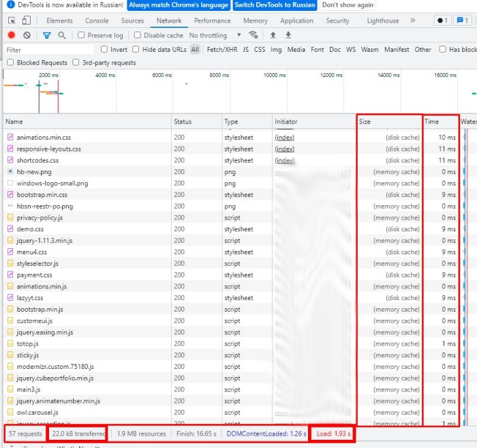Open network conditions Wi-Fi settings icon
The width and height of the screenshot is (477, 448).
(x=253, y=35)
